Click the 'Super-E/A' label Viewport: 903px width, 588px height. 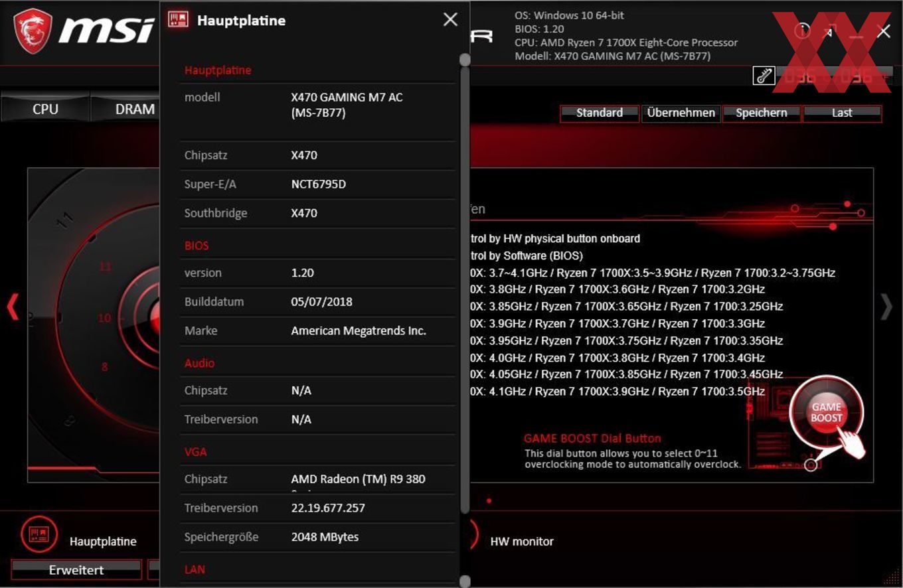pos(210,184)
